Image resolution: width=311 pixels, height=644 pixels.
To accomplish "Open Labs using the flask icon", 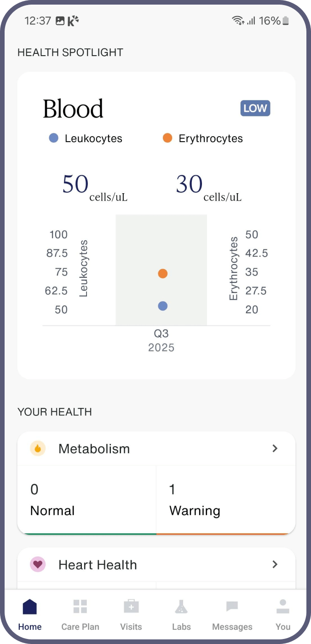I will click(x=181, y=606).
